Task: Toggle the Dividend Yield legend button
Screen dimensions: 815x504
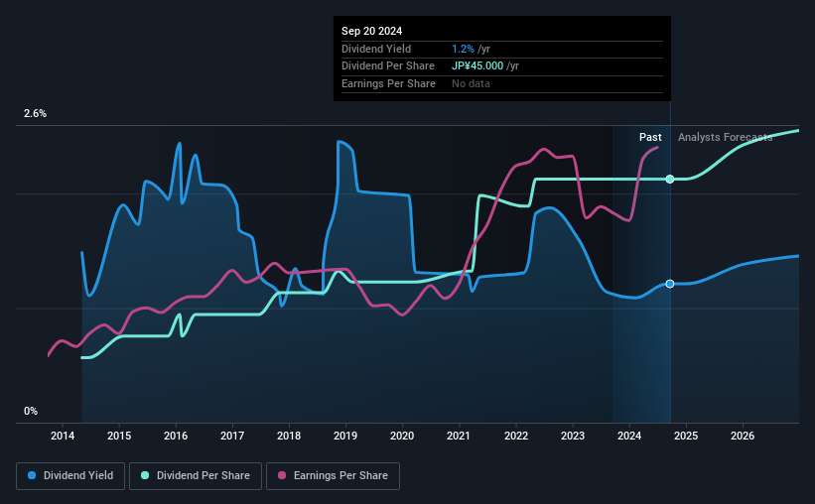Action: pyautogui.click(x=70, y=476)
